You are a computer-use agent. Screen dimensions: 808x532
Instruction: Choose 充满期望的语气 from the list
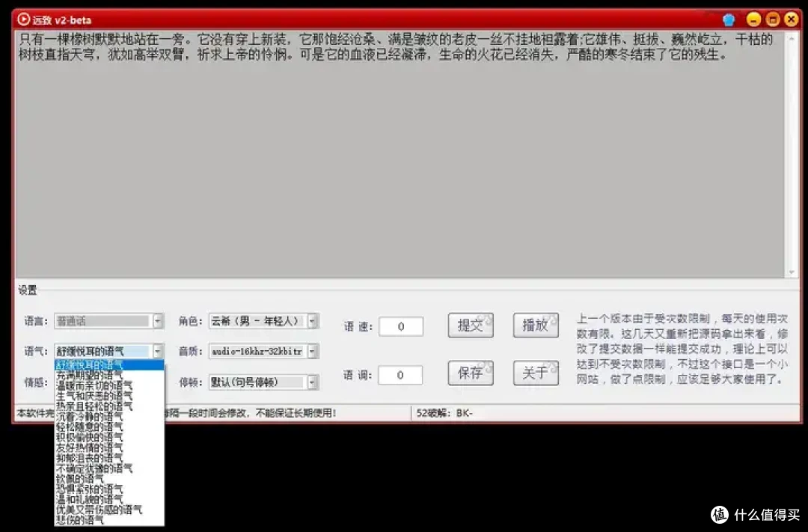109,376
